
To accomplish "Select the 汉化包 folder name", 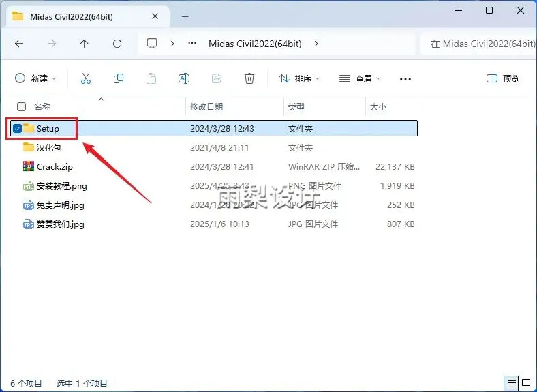I will tap(49, 147).
